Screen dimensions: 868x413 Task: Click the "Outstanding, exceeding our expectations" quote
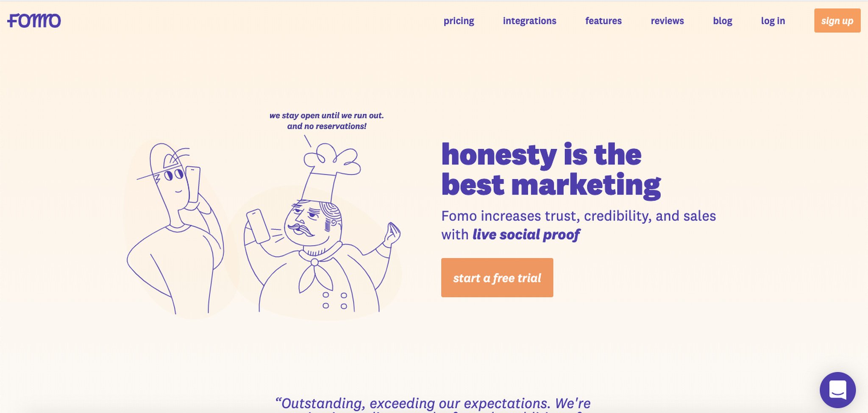pyautogui.click(x=432, y=403)
